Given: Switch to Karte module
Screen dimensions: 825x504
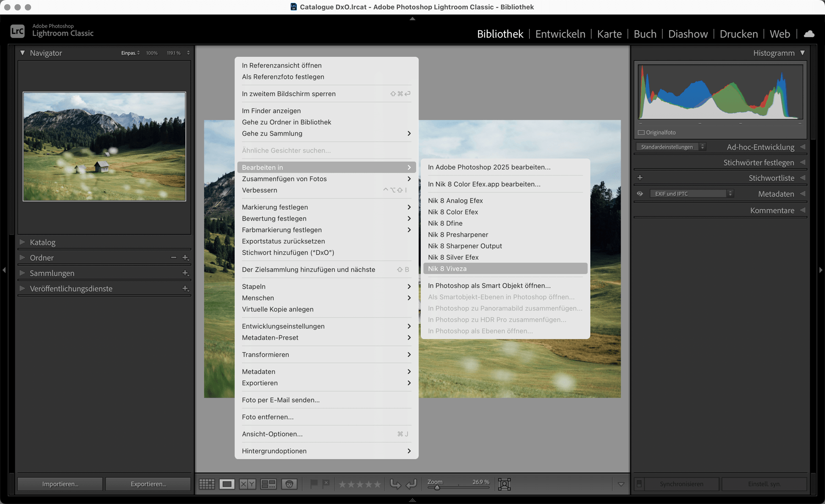Looking at the screenshot, I should pyautogui.click(x=610, y=34).
